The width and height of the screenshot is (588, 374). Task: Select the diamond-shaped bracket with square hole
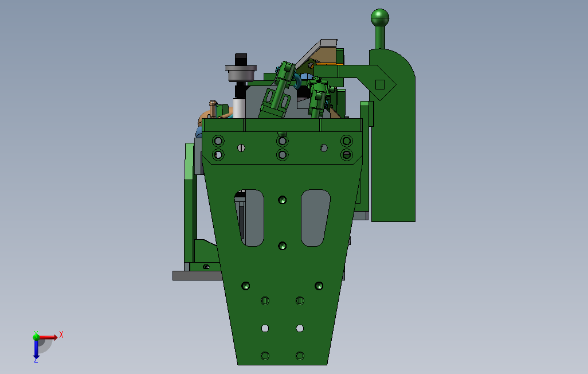[x=379, y=83]
